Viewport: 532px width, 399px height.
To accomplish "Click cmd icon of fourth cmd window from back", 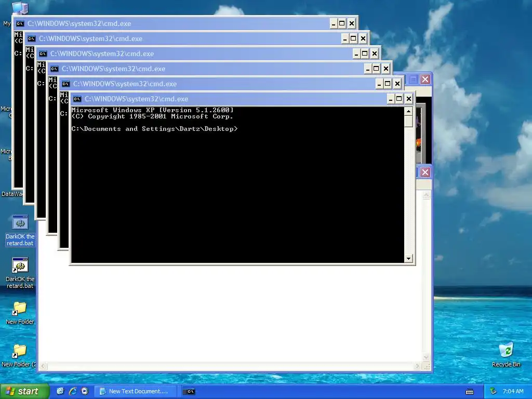I will pyautogui.click(x=54, y=69).
